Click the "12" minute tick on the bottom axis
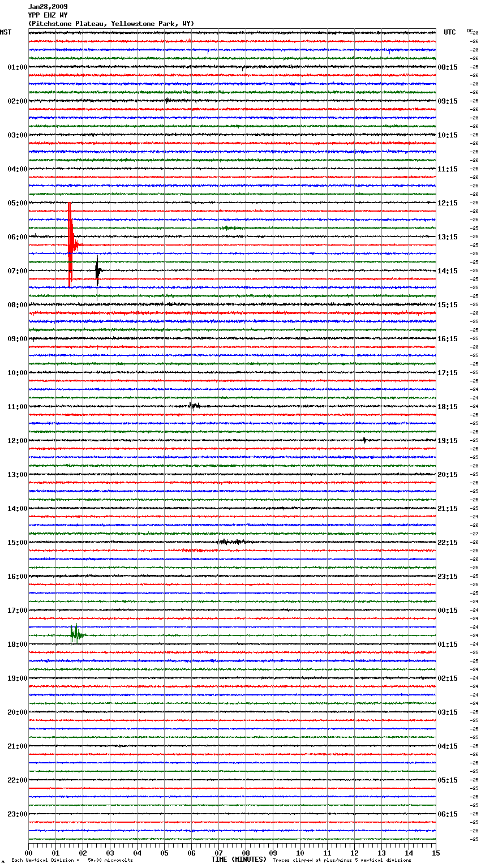 (x=354, y=853)
